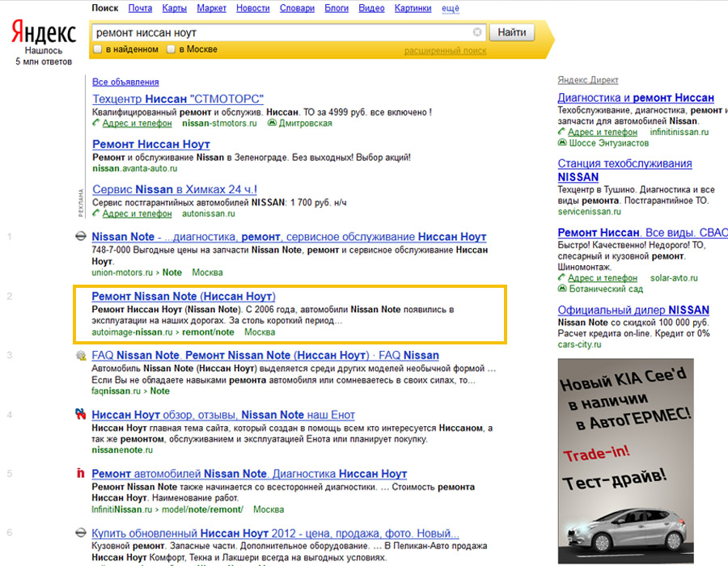
Task: Click the nissan-stmotors.ru URL
Action: (219, 123)
